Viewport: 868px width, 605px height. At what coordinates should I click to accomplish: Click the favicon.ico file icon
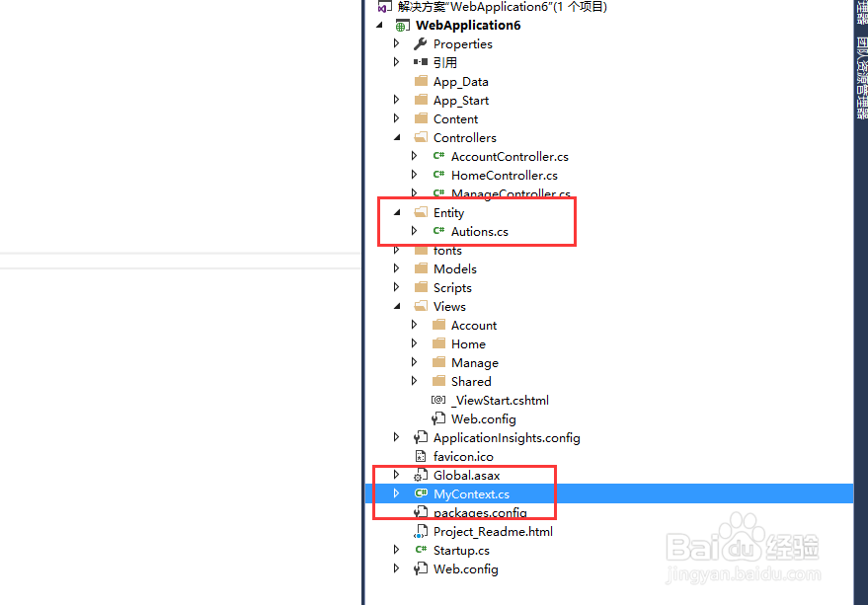point(421,456)
